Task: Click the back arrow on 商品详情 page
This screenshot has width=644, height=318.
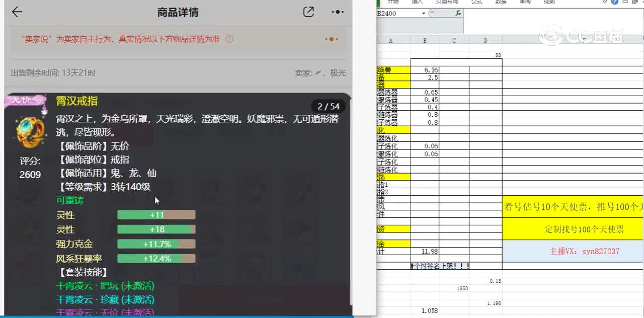Action: click(17, 12)
